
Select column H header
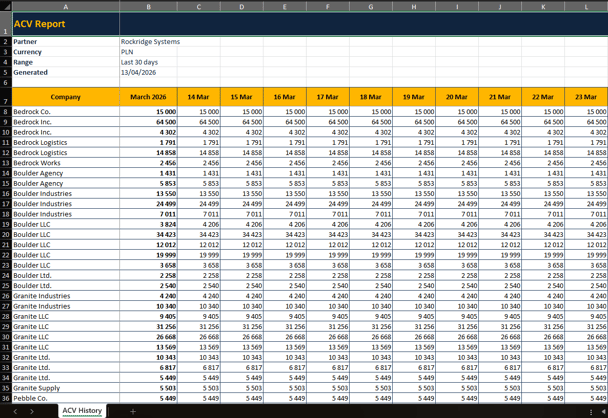click(x=413, y=5)
